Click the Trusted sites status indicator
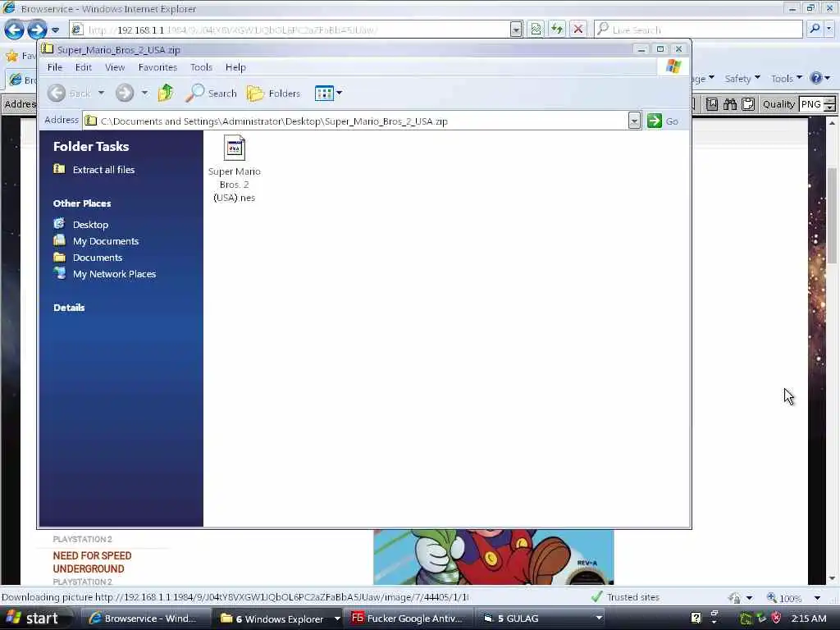The image size is (840, 630). click(625, 597)
